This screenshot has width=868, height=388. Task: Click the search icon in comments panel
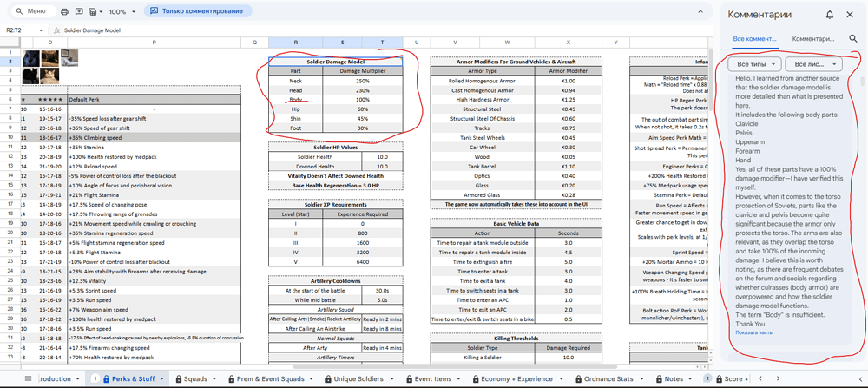(853, 39)
